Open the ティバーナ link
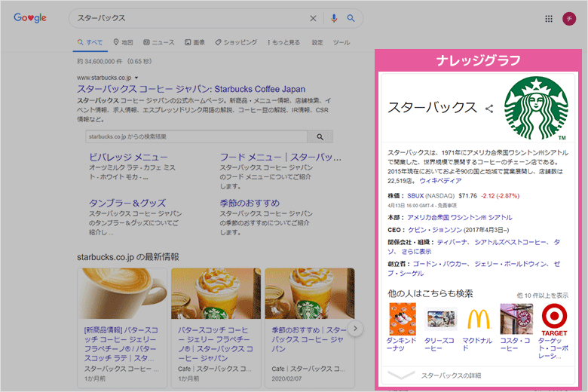 (x=452, y=242)
